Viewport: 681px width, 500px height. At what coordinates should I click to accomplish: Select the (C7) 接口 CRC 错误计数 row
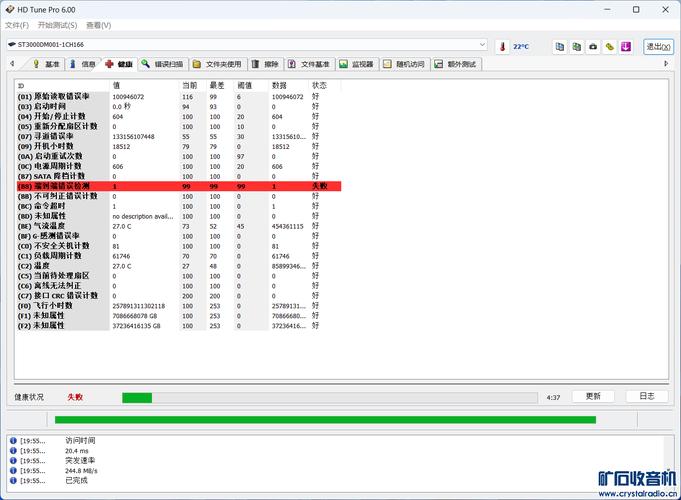[179, 296]
